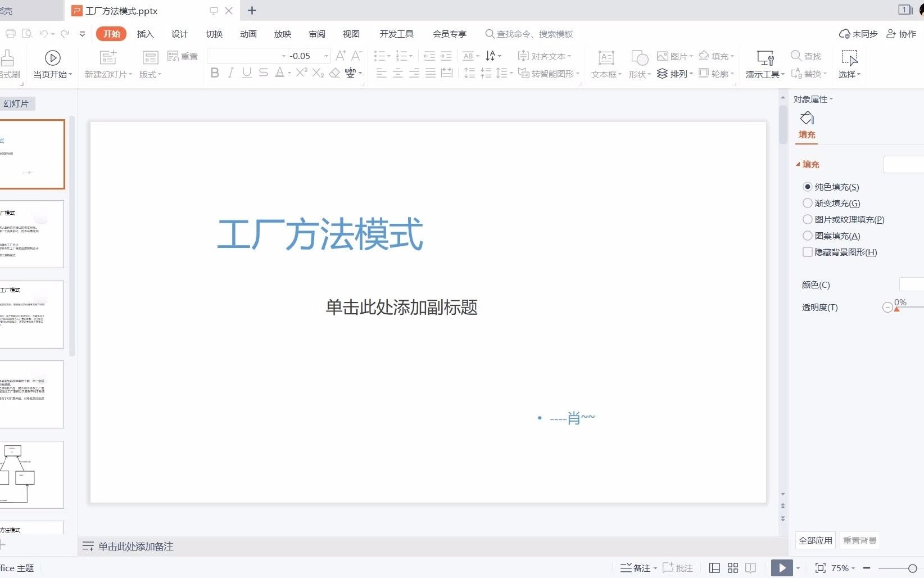
Task: Click 重置背景 reset background button
Action: (x=859, y=540)
